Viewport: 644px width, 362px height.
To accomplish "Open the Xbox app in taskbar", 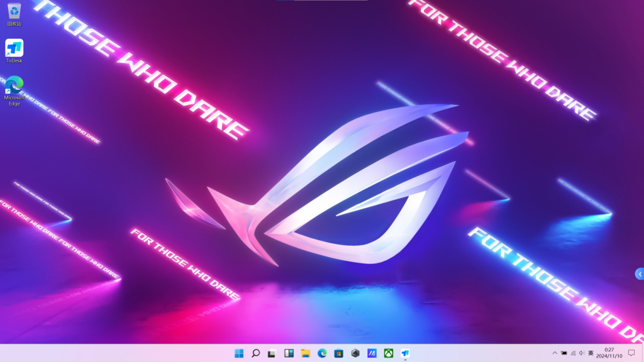I will click(389, 353).
